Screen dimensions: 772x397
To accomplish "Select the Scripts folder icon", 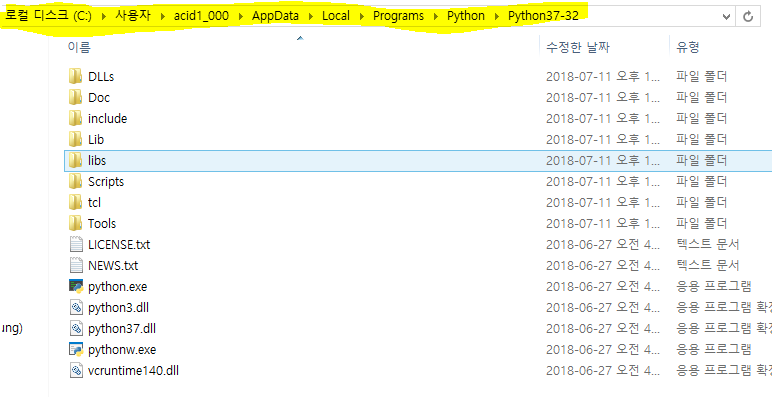I will click(75, 181).
